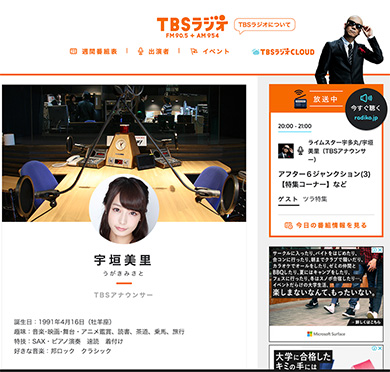Viewport: 390px width, 372px height.
Task: Click the speaker icon in 今すぐ聴く
Action: (366, 98)
